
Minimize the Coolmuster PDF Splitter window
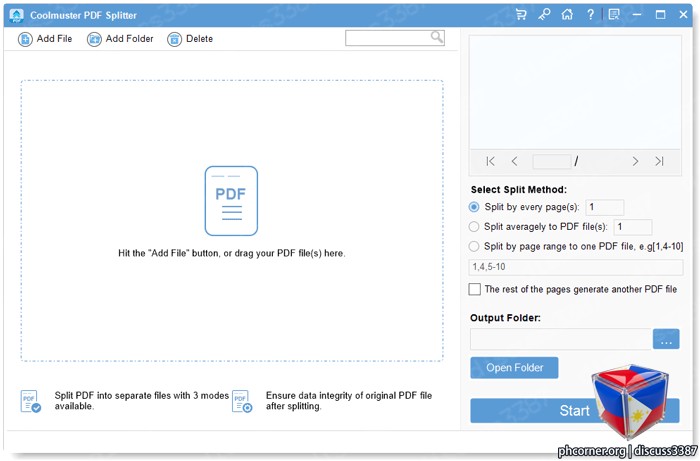coord(637,15)
